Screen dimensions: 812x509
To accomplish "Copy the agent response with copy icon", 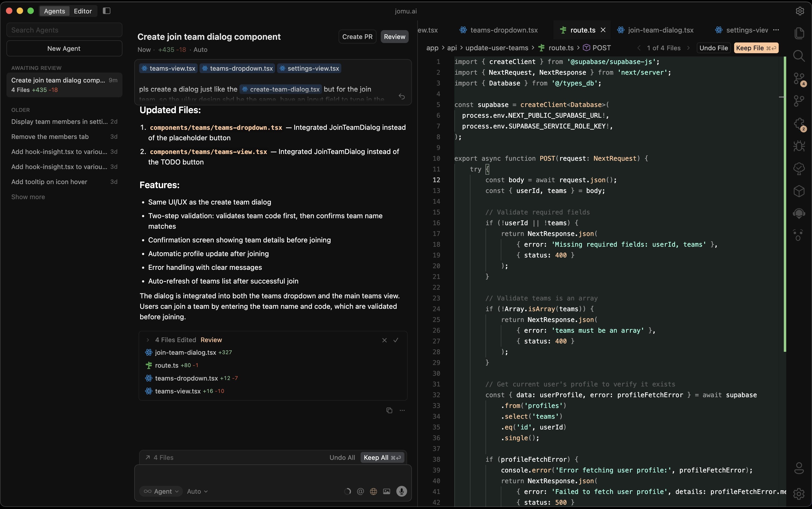I will [x=389, y=410].
